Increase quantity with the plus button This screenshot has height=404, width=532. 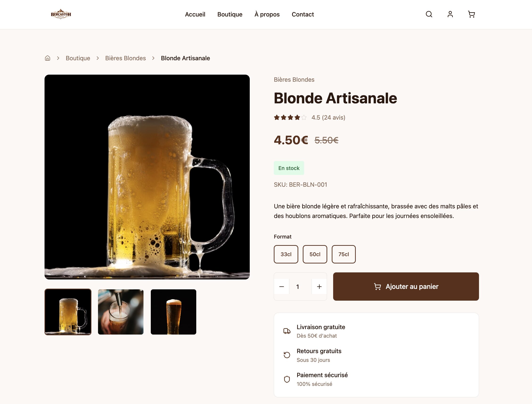point(319,287)
